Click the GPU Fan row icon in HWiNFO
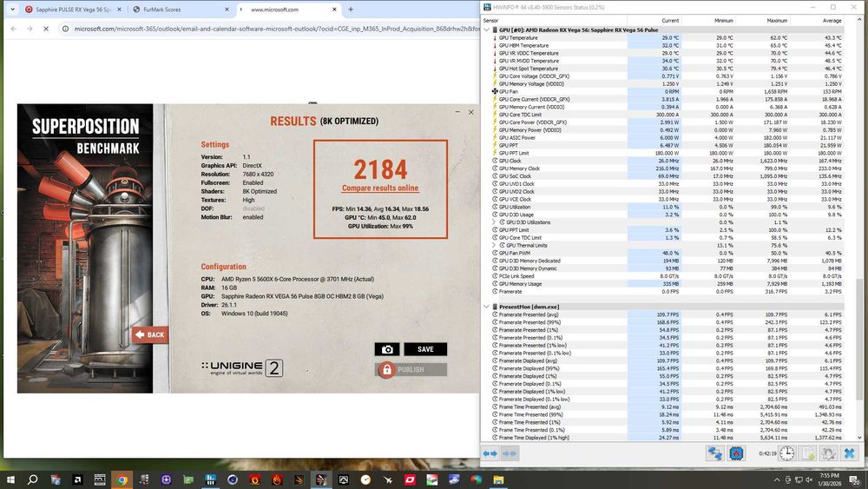The height and width of the screenshot is (489, 868). pos(495,91)
